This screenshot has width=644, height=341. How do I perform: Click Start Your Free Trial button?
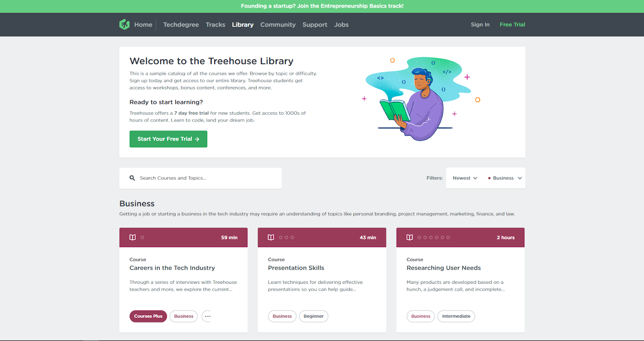pyautogui.click(x=168, y=139)
